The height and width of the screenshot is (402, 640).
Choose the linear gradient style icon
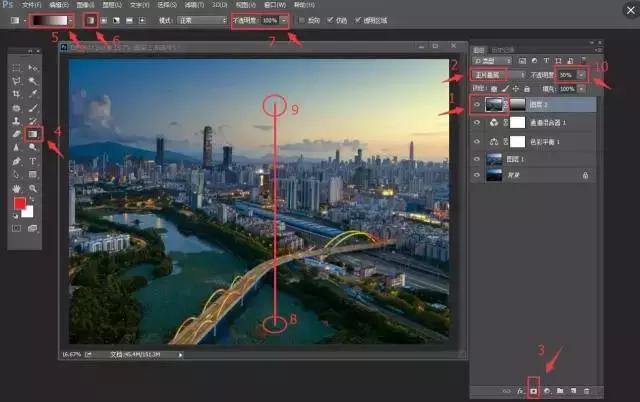(x=90, y=19)
